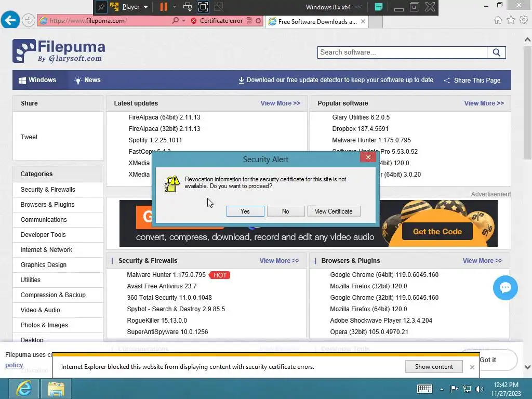Expand the dropdown arrow next to pause
Screen dimensions: 532x399
coord(175,6)
